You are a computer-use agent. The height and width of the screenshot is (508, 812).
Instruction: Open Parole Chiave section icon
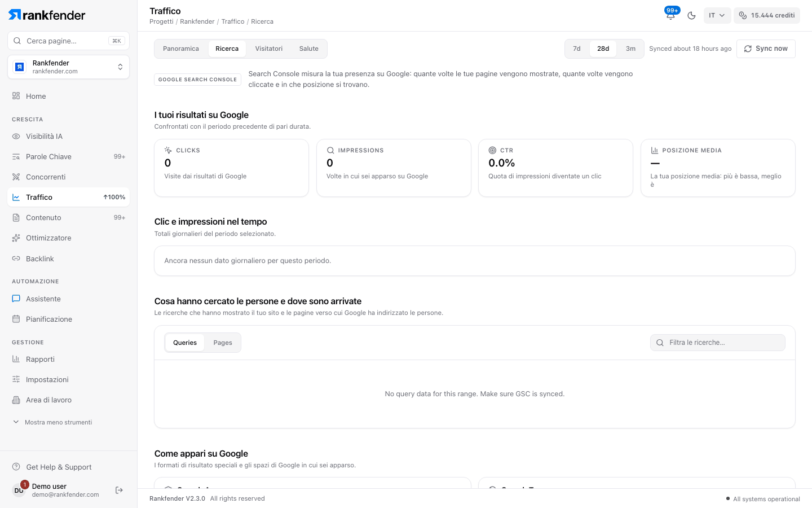16,157
